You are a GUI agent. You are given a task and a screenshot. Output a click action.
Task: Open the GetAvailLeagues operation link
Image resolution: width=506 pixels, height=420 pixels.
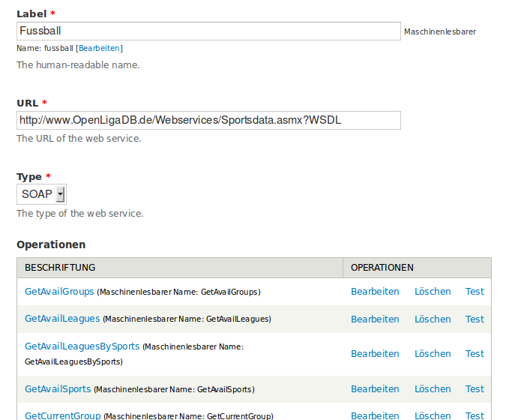tap(62, 319)
